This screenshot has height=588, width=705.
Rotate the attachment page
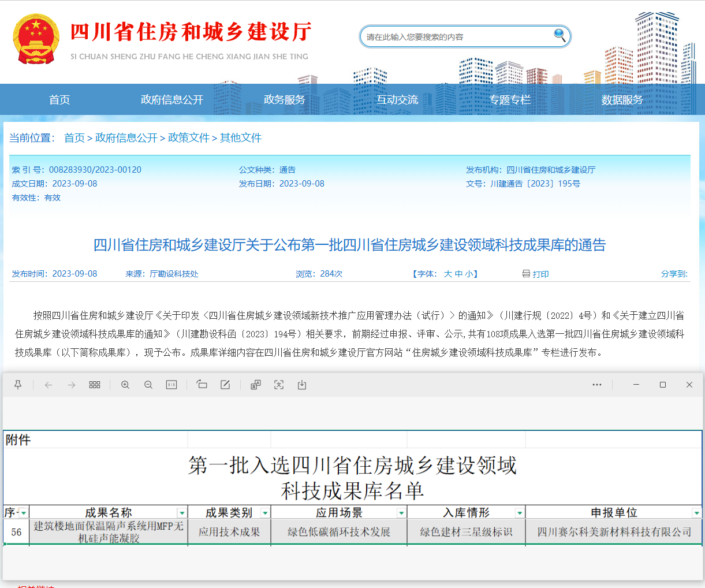pos(202,384)
